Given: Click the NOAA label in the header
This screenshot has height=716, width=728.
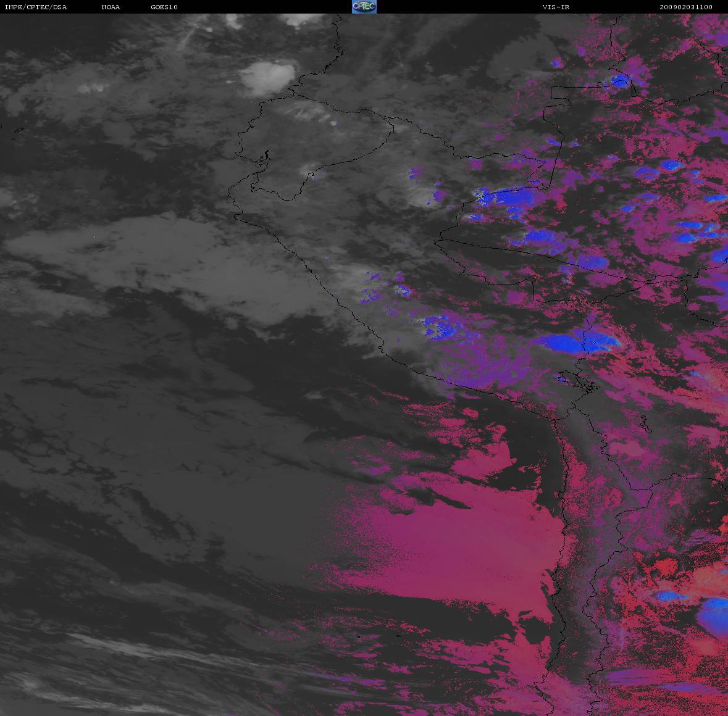Looking at the screenshot, I should 111,7.
